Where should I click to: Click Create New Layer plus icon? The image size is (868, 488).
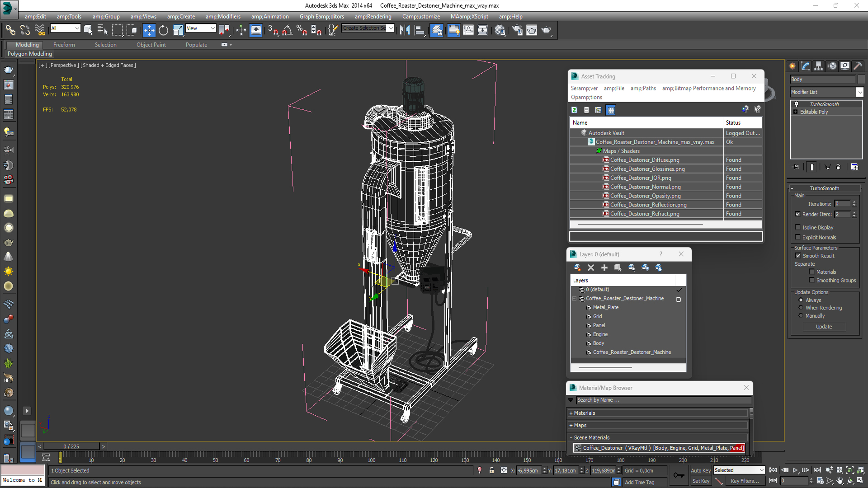pyautogui.click(x=604, y=267)
